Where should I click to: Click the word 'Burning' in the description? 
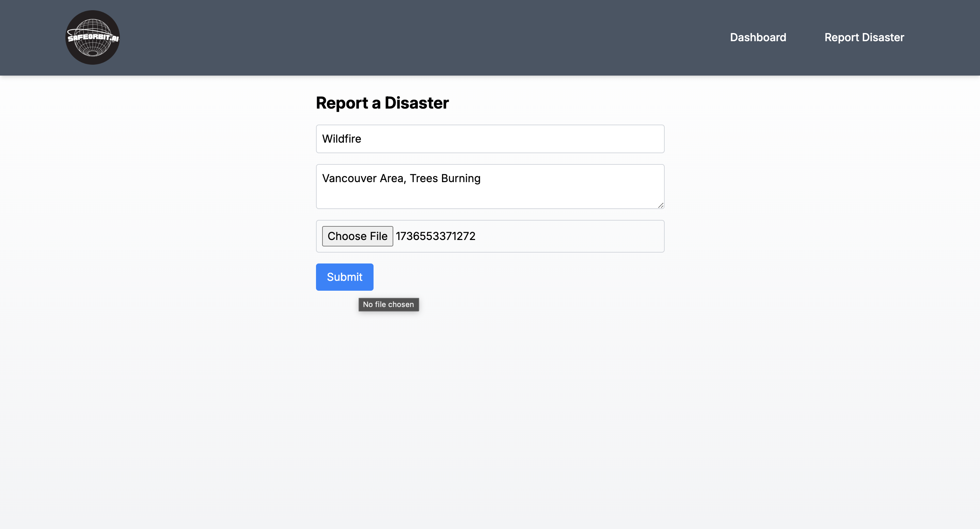pyautogui.click(x=461, y=178)
